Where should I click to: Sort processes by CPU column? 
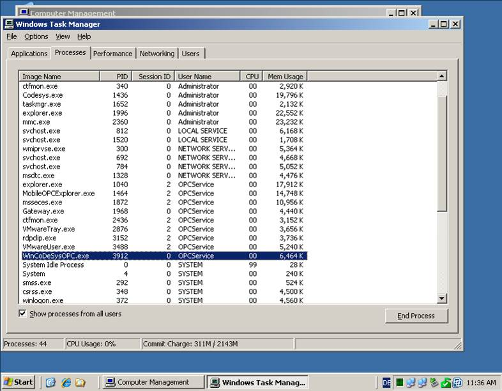252,76
